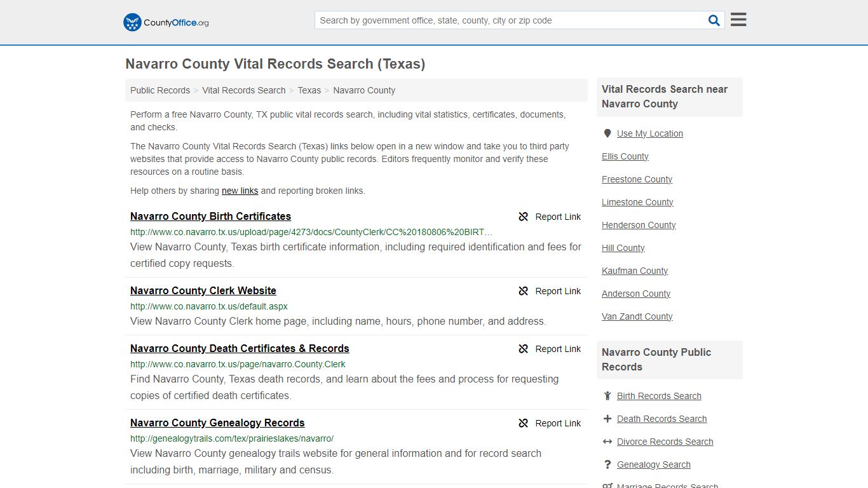
Task: Click the question mark Genealogy icon
Action: click(607, 464)
